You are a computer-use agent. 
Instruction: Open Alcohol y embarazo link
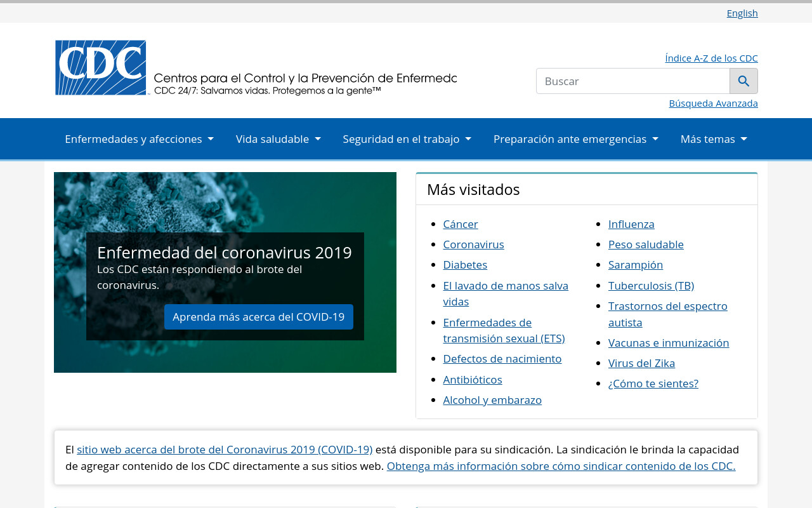tap(492, 400)
